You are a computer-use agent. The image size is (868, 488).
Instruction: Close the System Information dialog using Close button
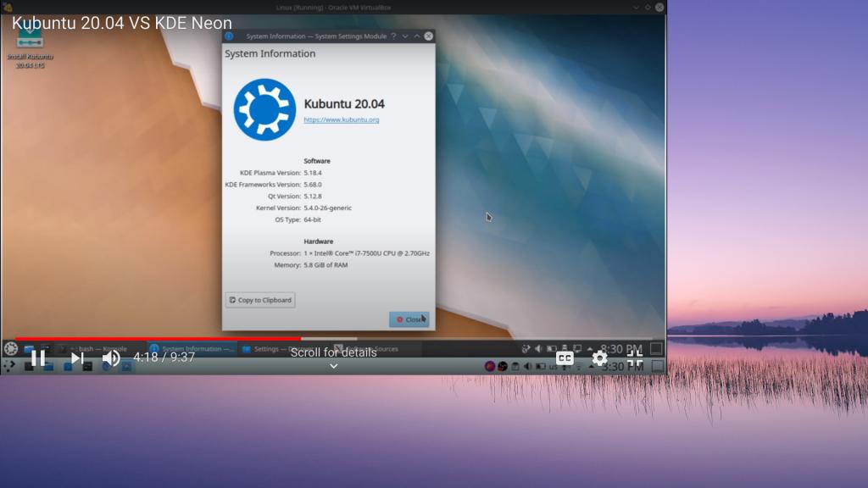[x=409, y=319]
